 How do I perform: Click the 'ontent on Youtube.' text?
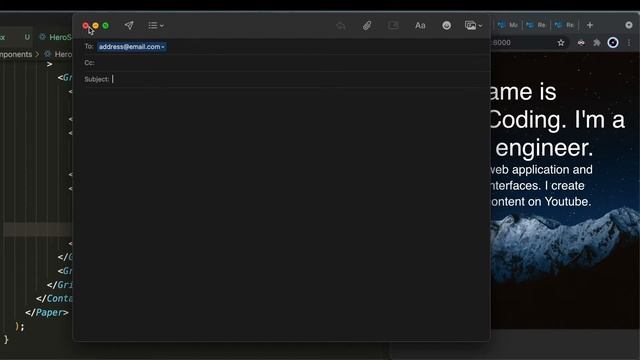(x=541, y=202)
